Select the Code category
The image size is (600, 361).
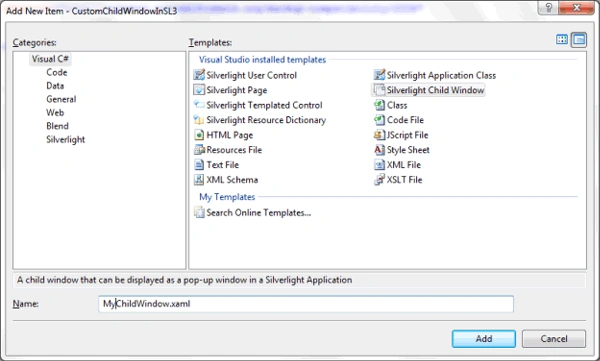tap(57, 72)
